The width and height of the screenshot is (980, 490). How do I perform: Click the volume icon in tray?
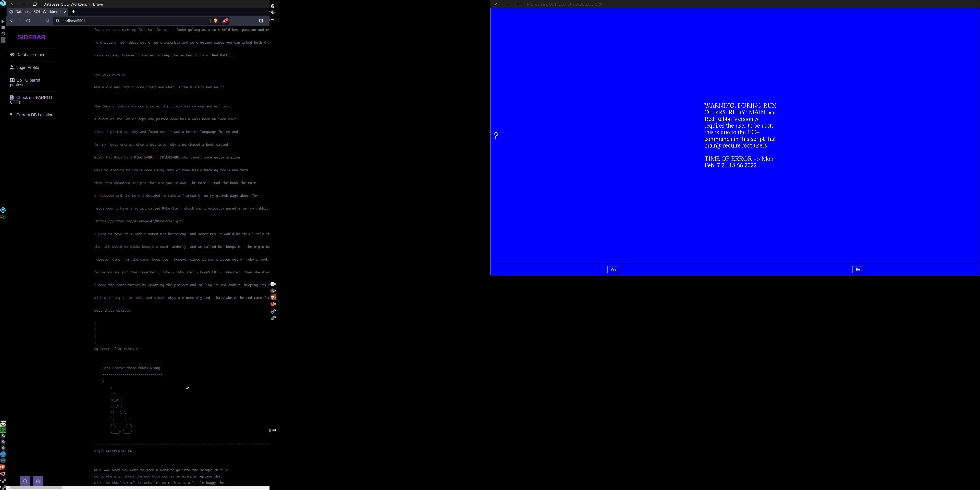pyautogui.click(x=273, y=12)
